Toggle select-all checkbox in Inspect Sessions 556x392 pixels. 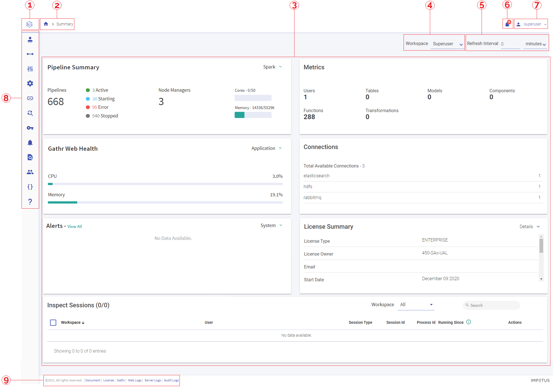(53, 323)
